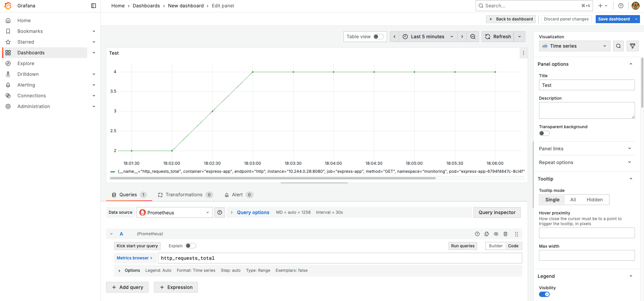
Task: Toggle query A visibility eye icon
Action: (496, 234)
